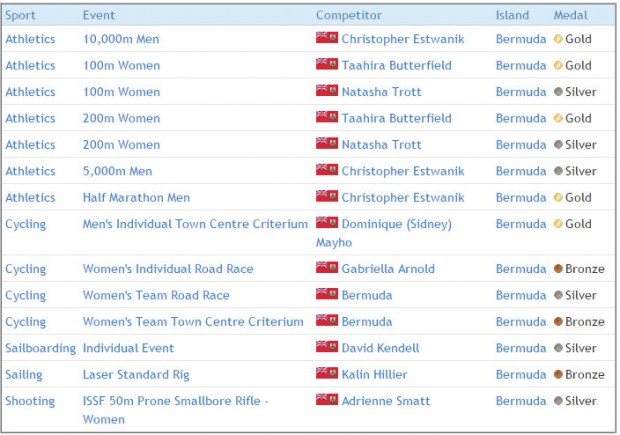The width and height of the screenshot is (620, 435).
Task: Open the ISSF 50m Prone Smallbore Rifle link
Action: coord(174,401)
